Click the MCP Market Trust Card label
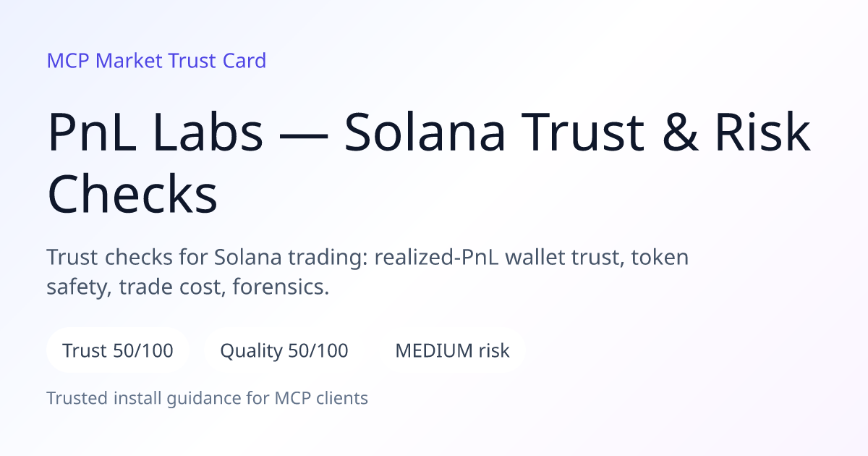Image resolution: width=868 pixels, height=456 pixels. (x=156, y=61)
